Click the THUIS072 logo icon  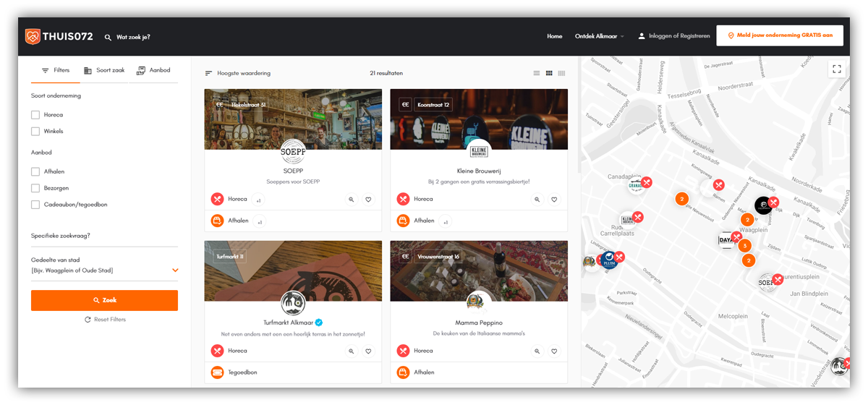click(x=33, y=36)
